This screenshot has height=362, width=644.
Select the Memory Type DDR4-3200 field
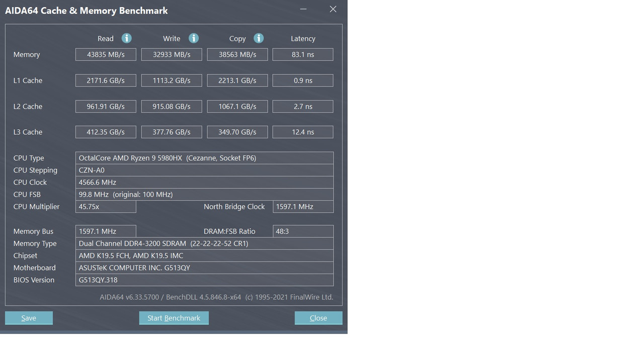click(204, 243)
